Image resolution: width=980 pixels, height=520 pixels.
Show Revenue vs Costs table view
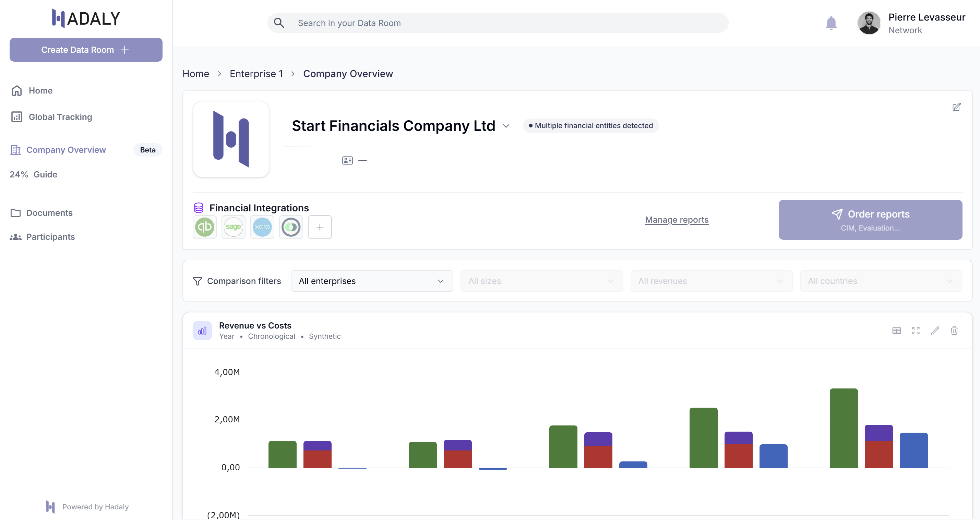(x=896, y=330)
